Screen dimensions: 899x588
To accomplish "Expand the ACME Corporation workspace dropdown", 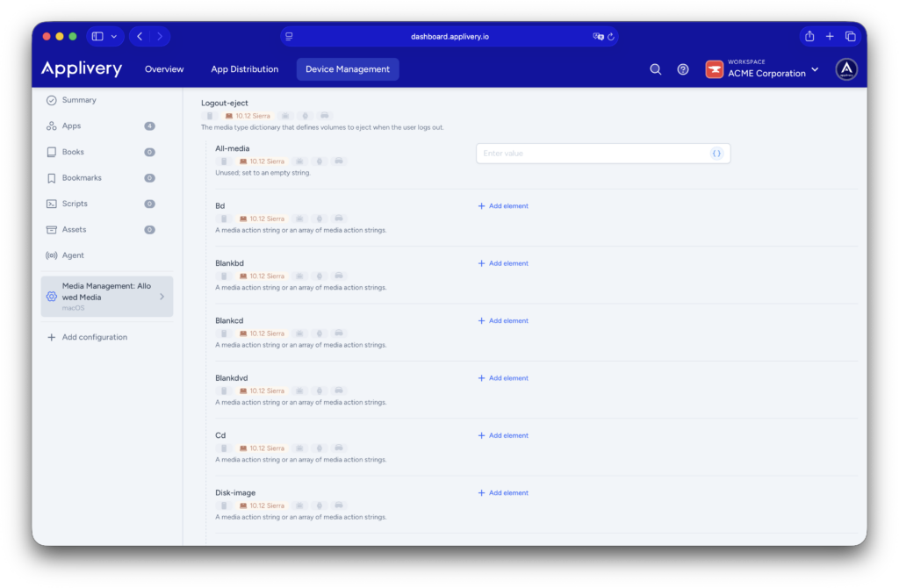I will [x=815, y=69].
